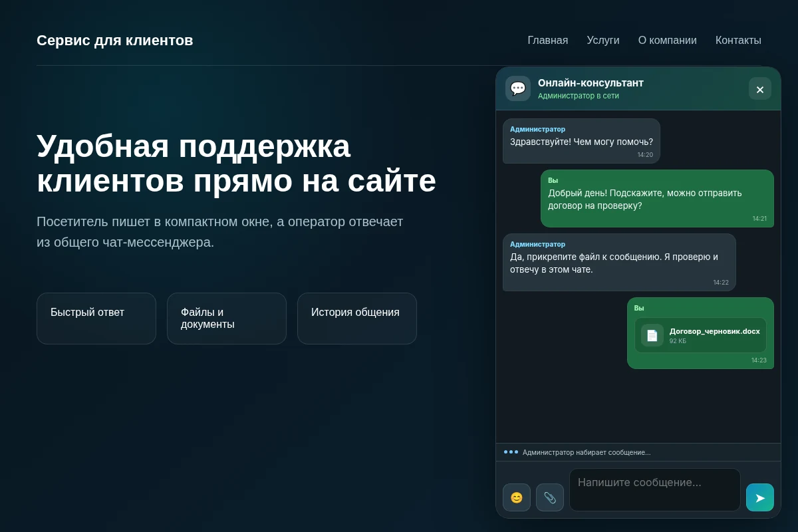
Task: Click the emoji picker button
Action: click(x=517, y=497)
